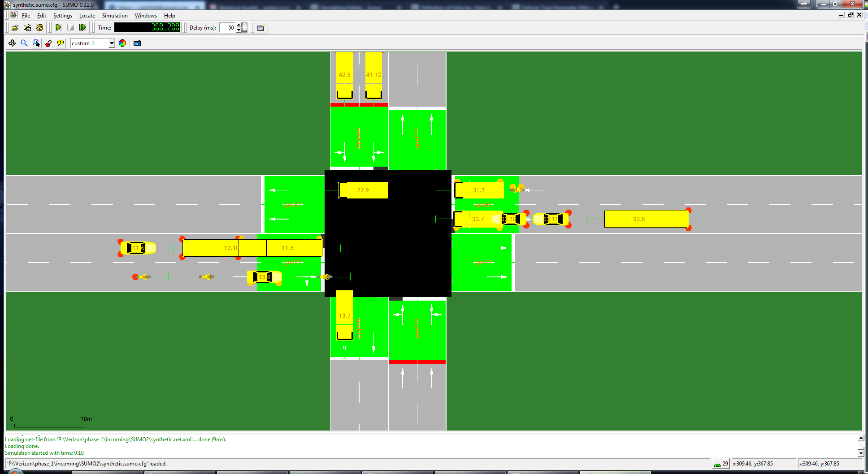This screenshot has height=474, width=868.
Task: Perform a single simulation step
Action: pyautogui.click(x=82, y=27)
